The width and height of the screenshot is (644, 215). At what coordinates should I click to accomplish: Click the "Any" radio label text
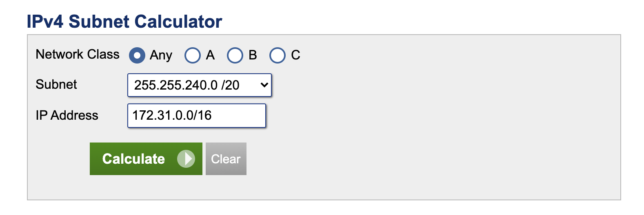[161, 55]
